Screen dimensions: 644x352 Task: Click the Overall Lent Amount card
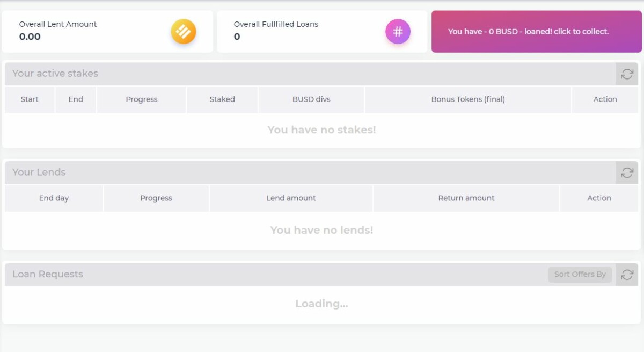[x=107, y=32]
